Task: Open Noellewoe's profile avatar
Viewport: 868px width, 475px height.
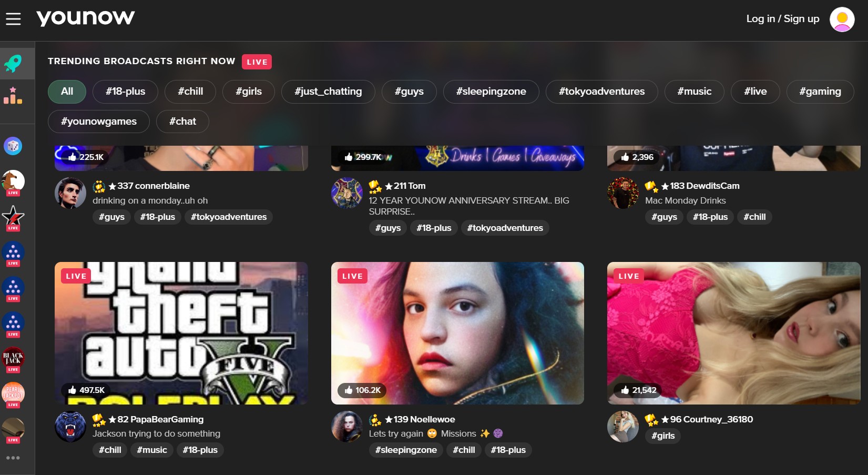Action: point(347,427)
